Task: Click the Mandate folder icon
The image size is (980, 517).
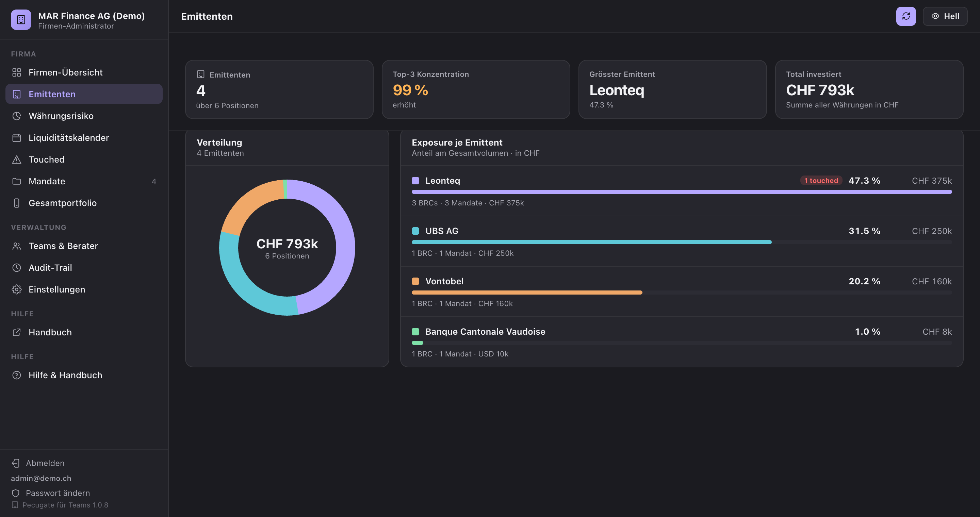Action: point(17,181)
